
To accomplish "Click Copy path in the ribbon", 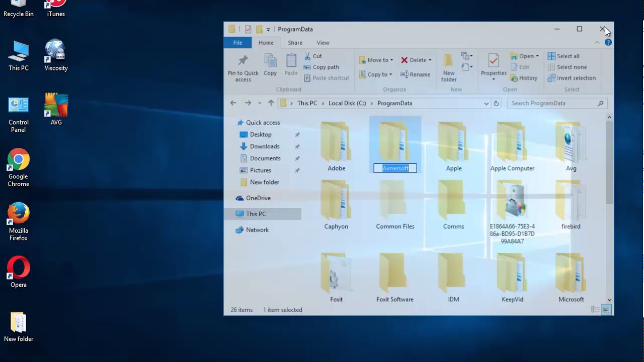I will point(321,67).
